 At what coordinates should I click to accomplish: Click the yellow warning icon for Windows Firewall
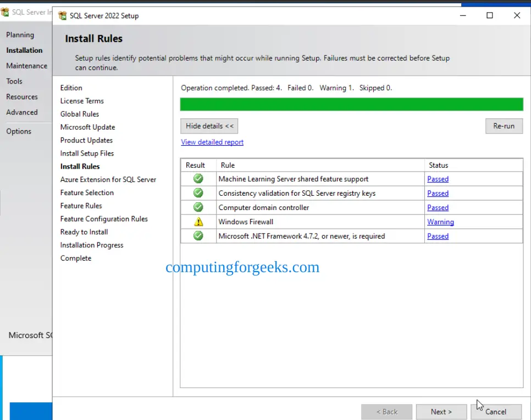[x=198, y=222]
